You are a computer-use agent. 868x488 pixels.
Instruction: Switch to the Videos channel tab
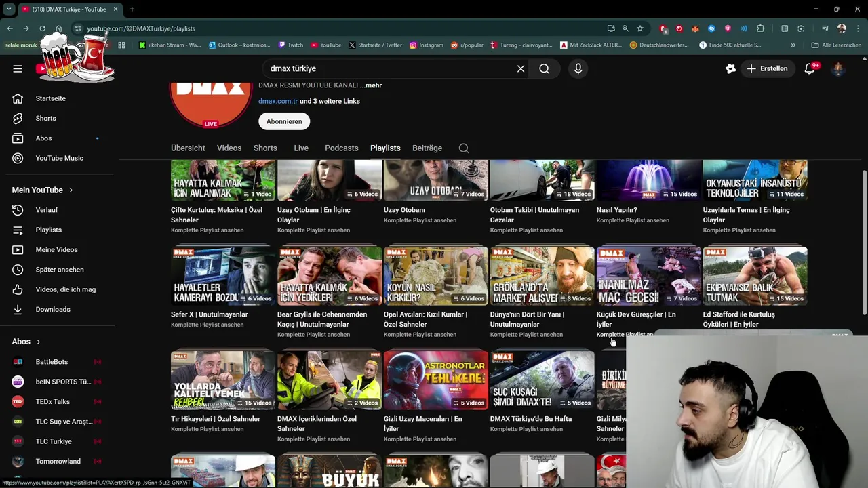click(229, 148)
